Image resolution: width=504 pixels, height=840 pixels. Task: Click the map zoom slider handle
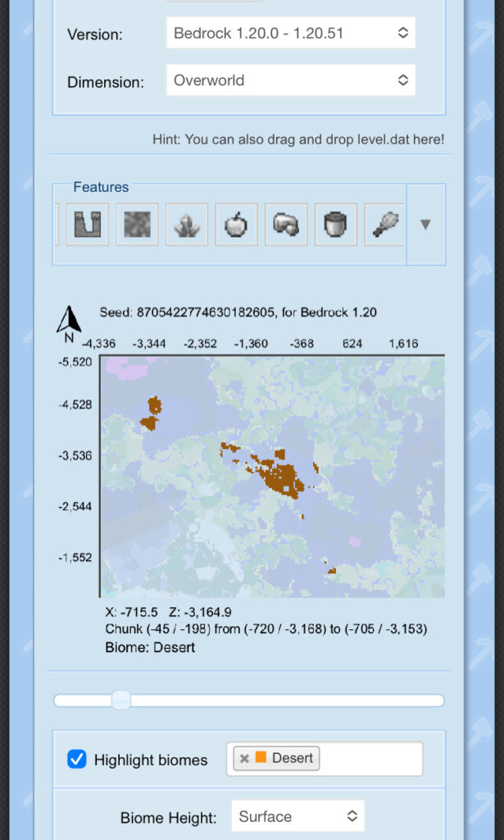click(x=121, y=701)
